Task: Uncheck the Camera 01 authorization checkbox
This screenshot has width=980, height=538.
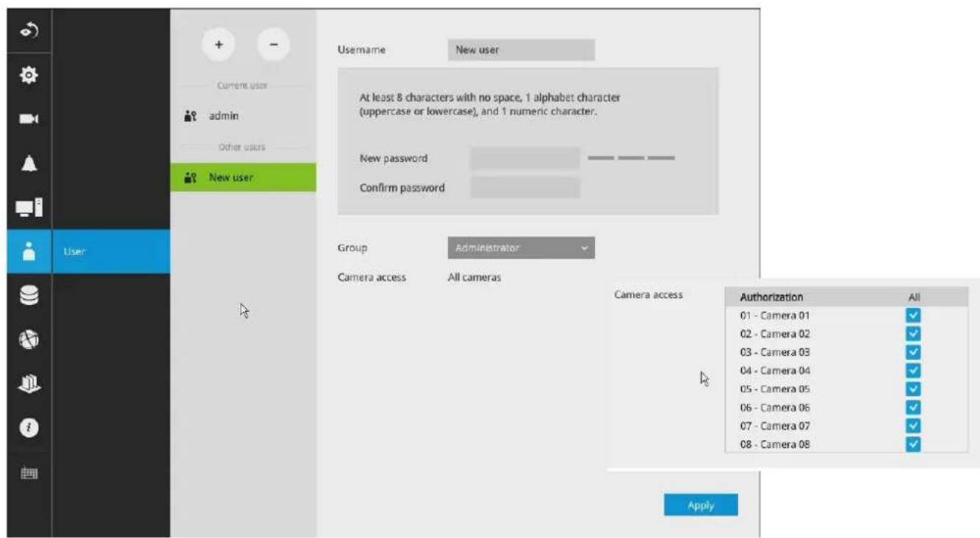Action: (x=913, y=315)
